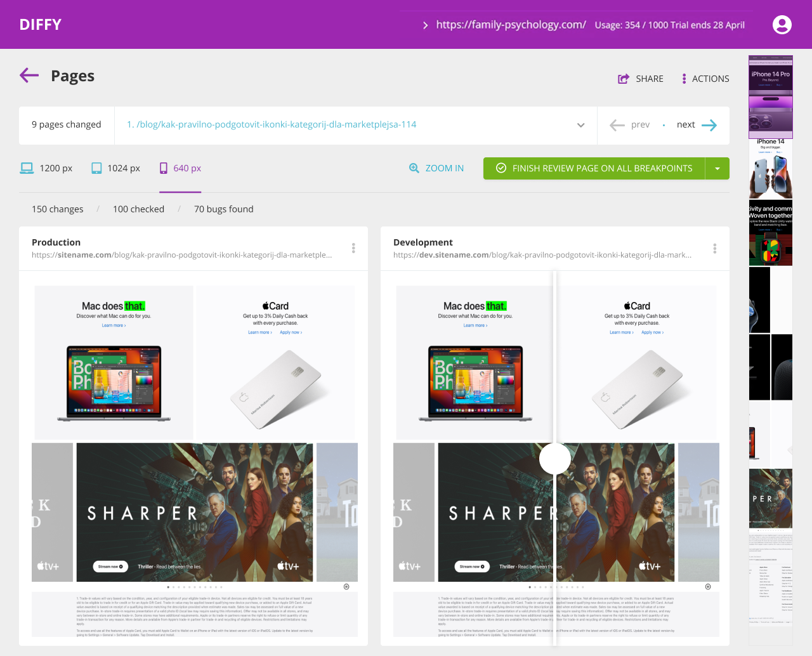Open the Development panel three-dot menu
Image resolution: width=812 pixels, height=656 pixels.
click(x=715, y=248)
